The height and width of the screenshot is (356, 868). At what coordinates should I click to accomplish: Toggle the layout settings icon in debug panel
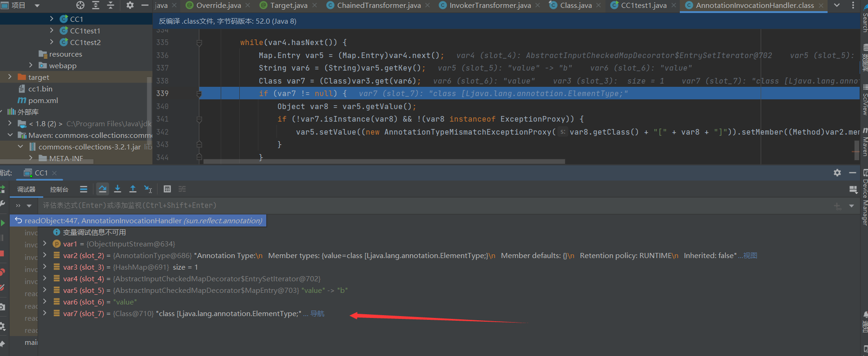pyautogui.click(x=853, y=189)
